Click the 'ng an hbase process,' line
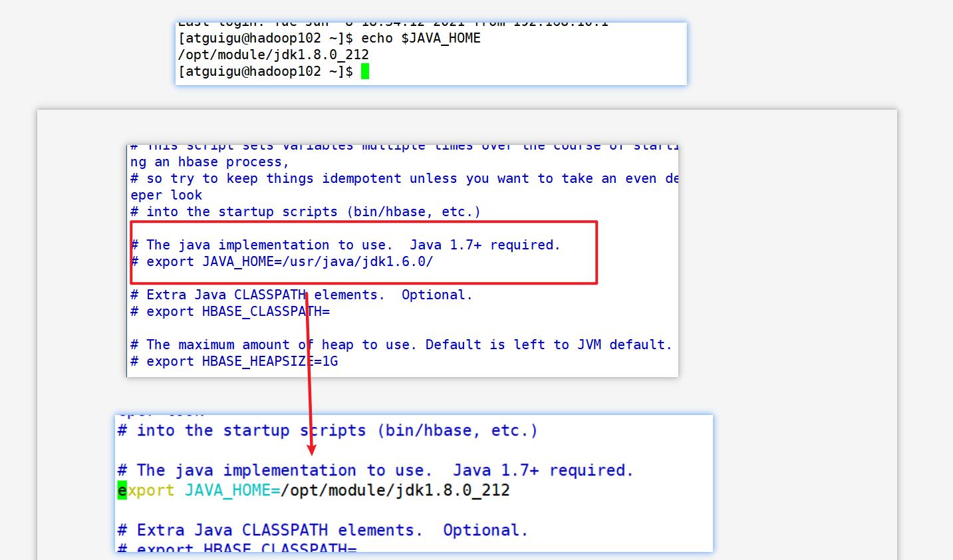This screenshot has height=560, width=953. coord(209,162)
